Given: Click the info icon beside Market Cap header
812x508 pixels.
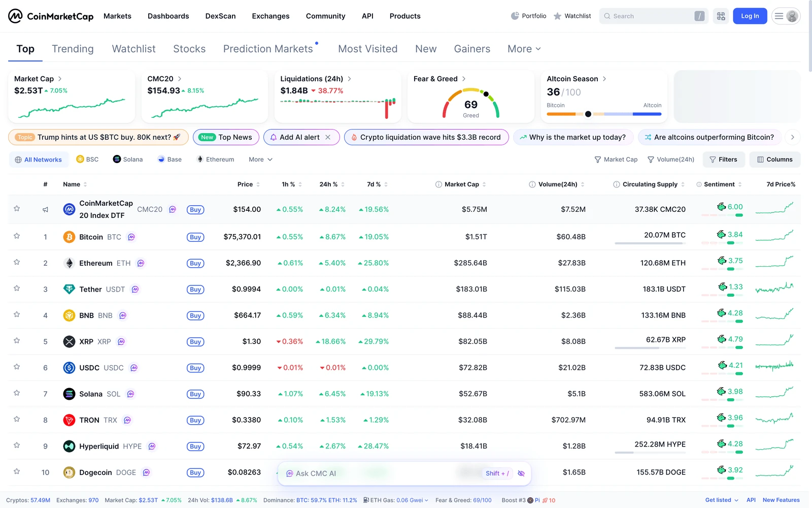Looking at the screenshot, I should [438, 184].
